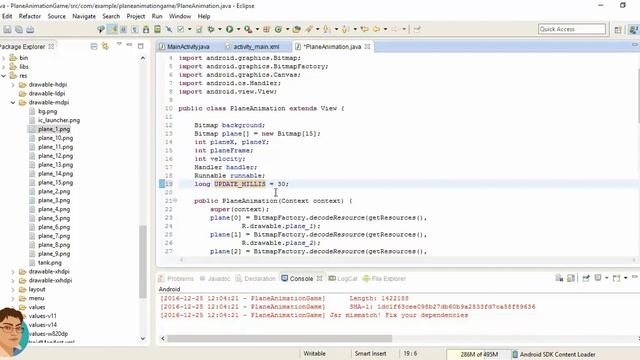The height and width of the screenshot is (360, 640).
Task: Click the Package Explorer vertical scrollbar
Action: (142, 261)
